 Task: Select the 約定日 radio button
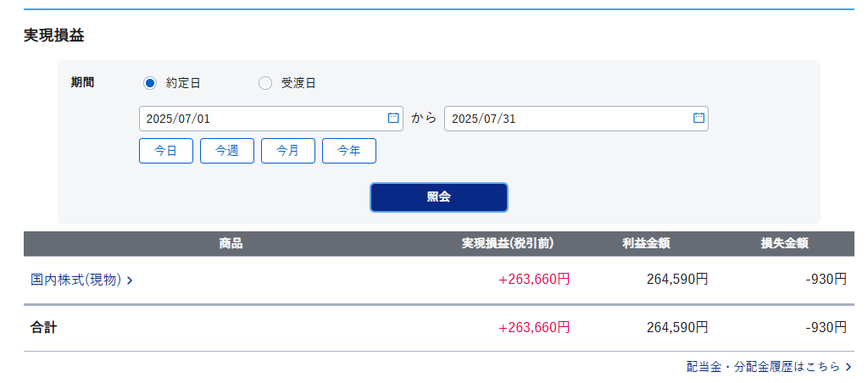(x=149, y=84)
